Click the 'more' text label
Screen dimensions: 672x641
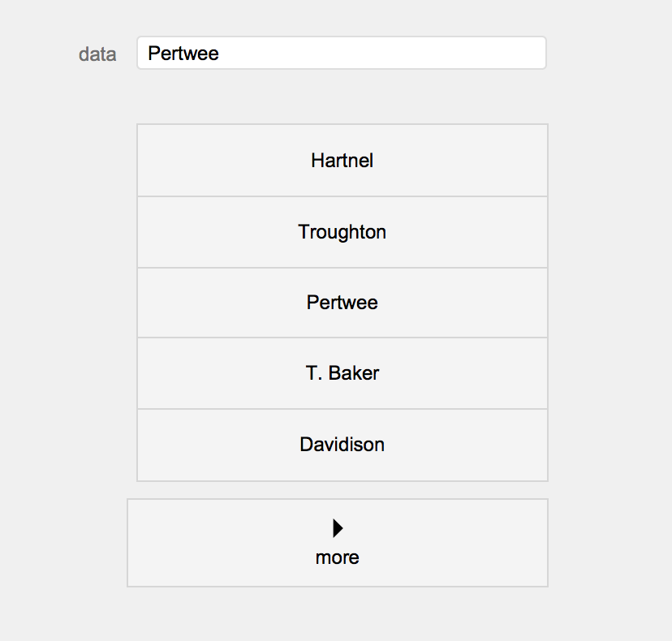click(338, 558)
